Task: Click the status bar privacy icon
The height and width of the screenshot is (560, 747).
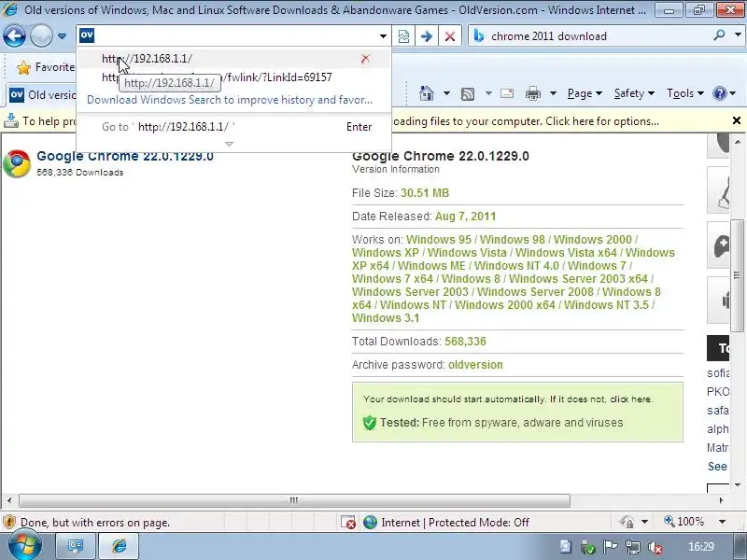Action: pos(627,523)
